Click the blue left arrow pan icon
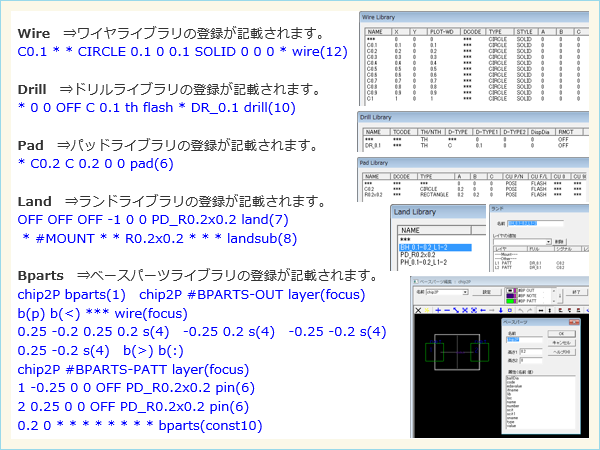 point(483,310)
